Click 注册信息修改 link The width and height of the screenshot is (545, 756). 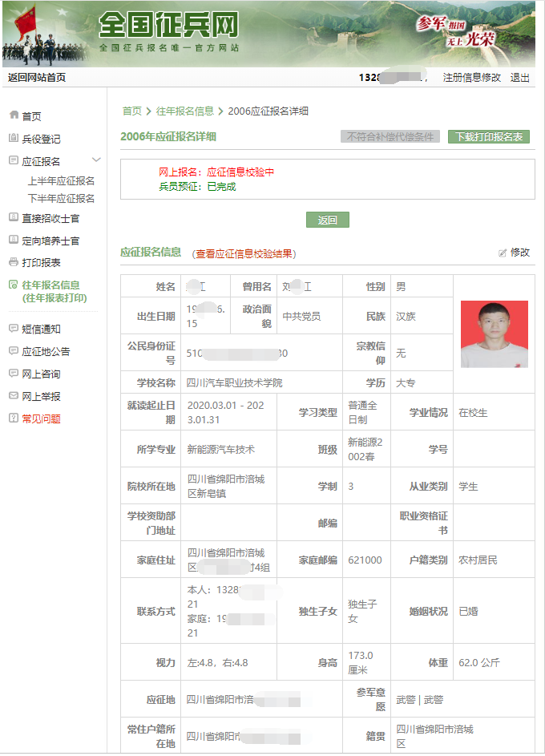click(472, 78)
